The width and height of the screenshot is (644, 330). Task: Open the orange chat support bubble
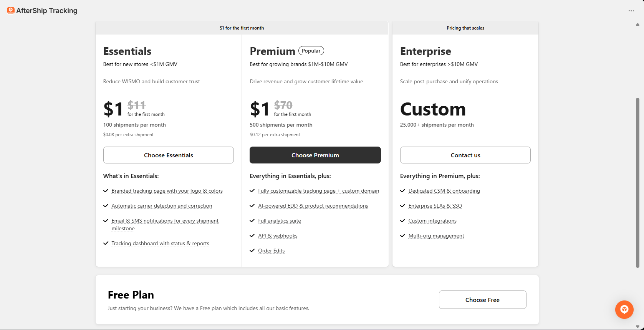point(624,310)
